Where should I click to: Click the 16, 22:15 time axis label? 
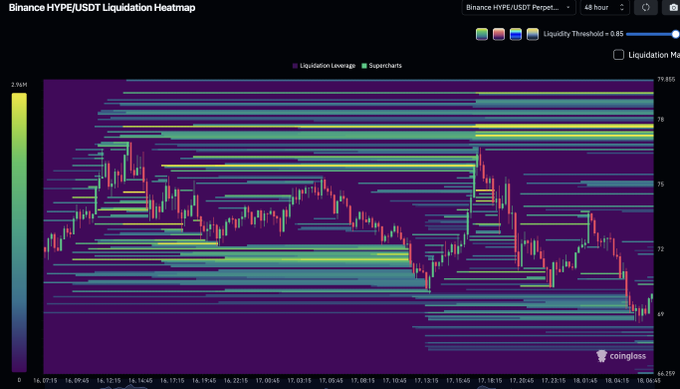click(x=235, y=381)
